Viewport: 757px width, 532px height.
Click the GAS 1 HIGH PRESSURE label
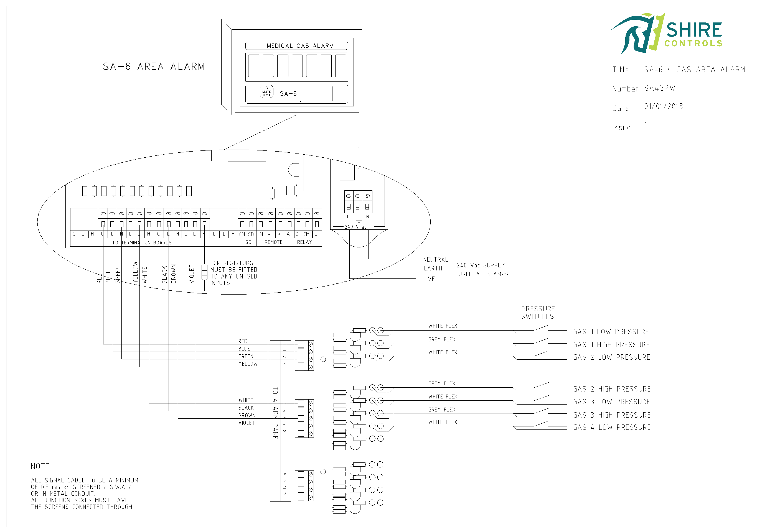click(x=611, y=345)
